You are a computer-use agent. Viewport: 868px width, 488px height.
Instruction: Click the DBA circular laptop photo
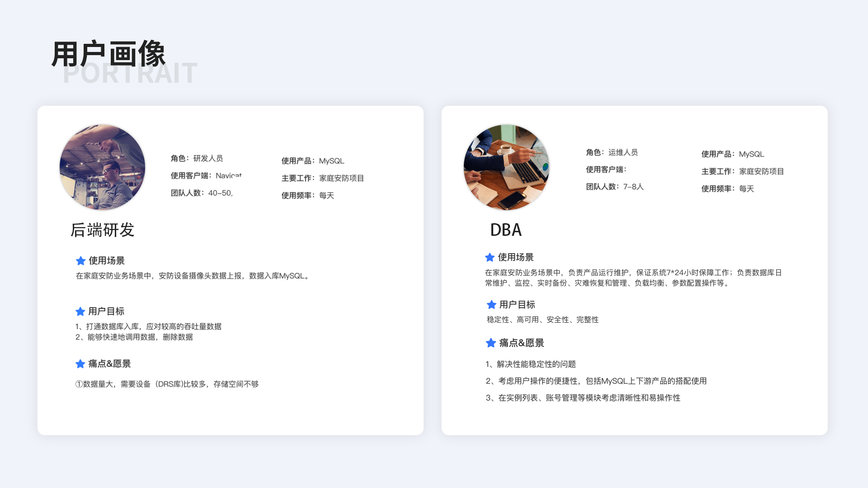click(506, 167)
